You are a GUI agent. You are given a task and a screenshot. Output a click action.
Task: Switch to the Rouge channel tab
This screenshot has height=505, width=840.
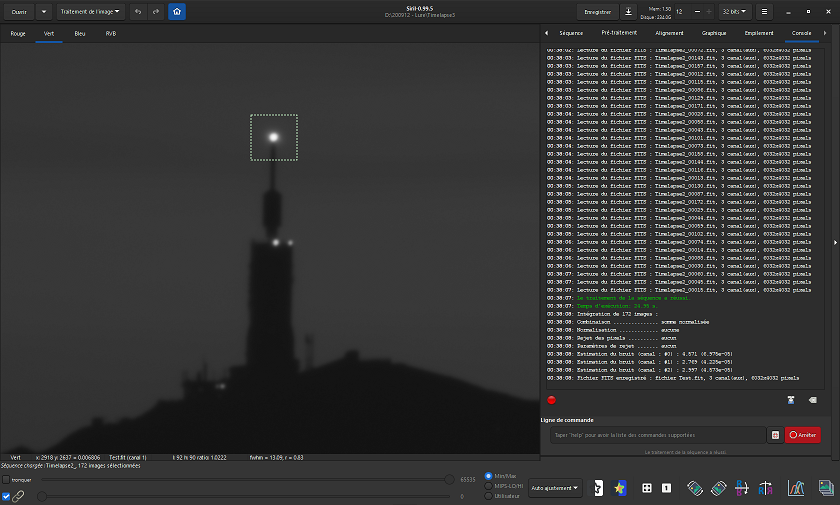(18, 34)
